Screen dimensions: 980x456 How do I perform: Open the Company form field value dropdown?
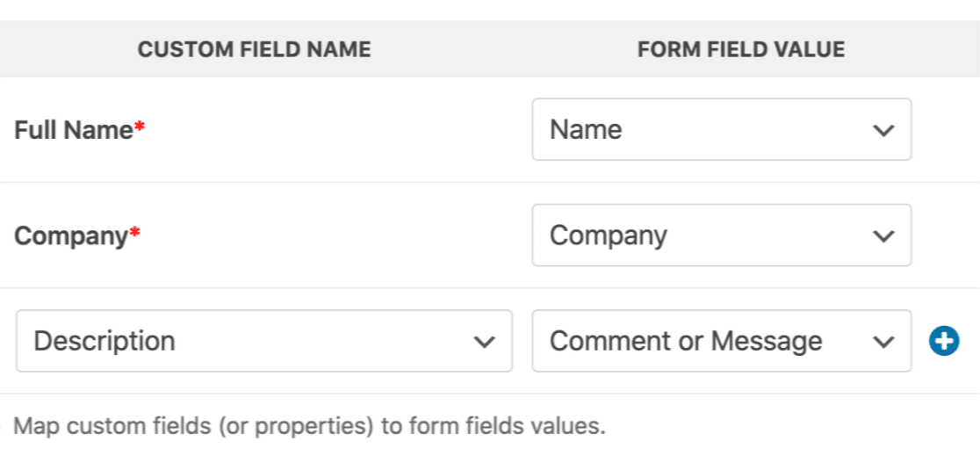click(720, 235)
